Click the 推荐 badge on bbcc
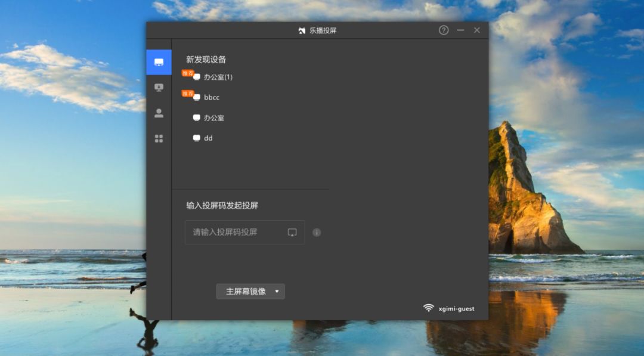 (x=188, y=93)
